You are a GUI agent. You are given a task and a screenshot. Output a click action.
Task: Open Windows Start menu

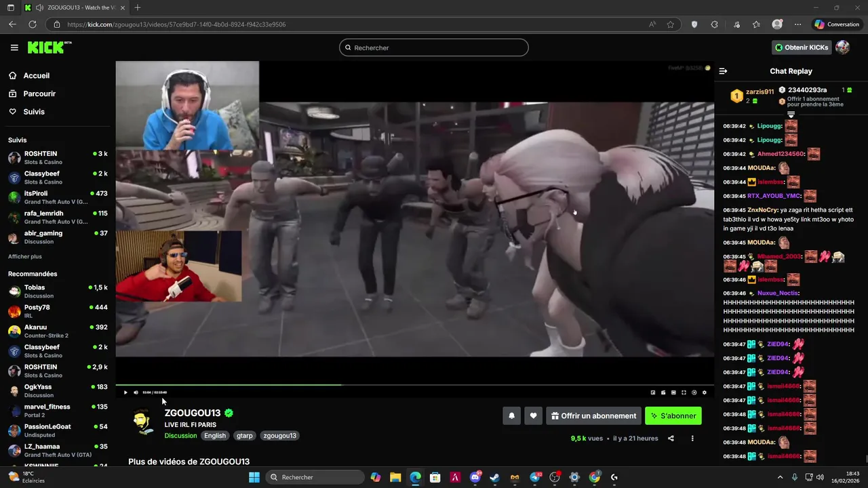[x=254, y=477]
